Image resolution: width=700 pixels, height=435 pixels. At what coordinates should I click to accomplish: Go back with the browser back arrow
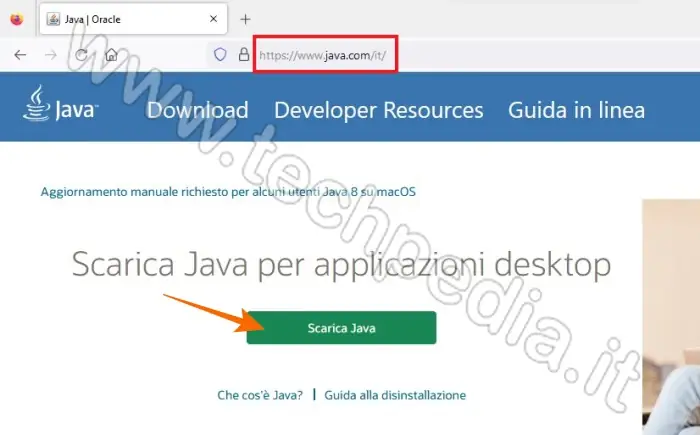[20, 55]
